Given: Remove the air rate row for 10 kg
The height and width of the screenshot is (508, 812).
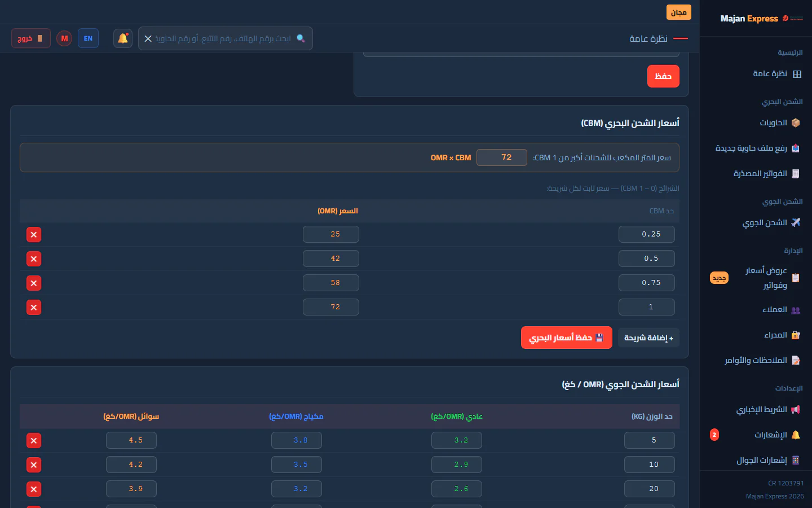Looking at the screenshot, I should point(34,465).
